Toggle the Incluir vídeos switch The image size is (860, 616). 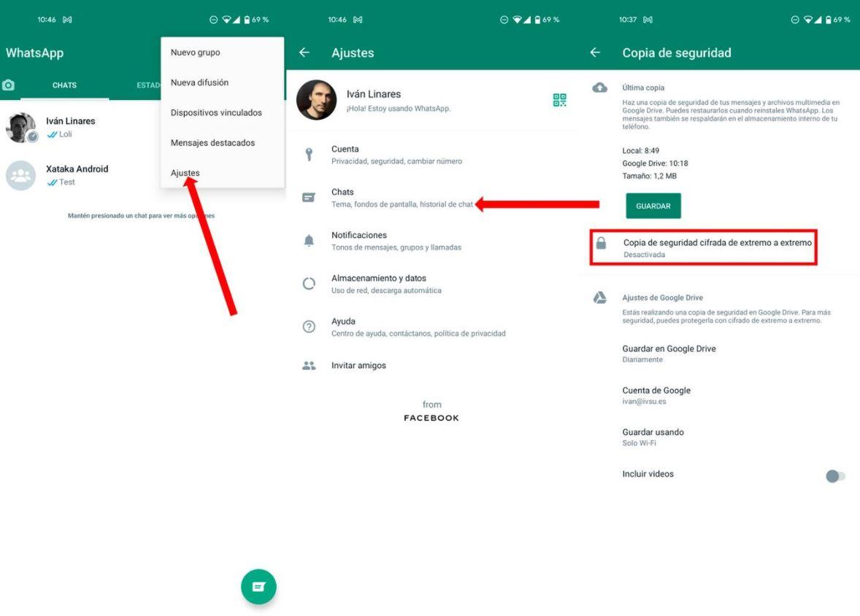[x=834, y=476]
